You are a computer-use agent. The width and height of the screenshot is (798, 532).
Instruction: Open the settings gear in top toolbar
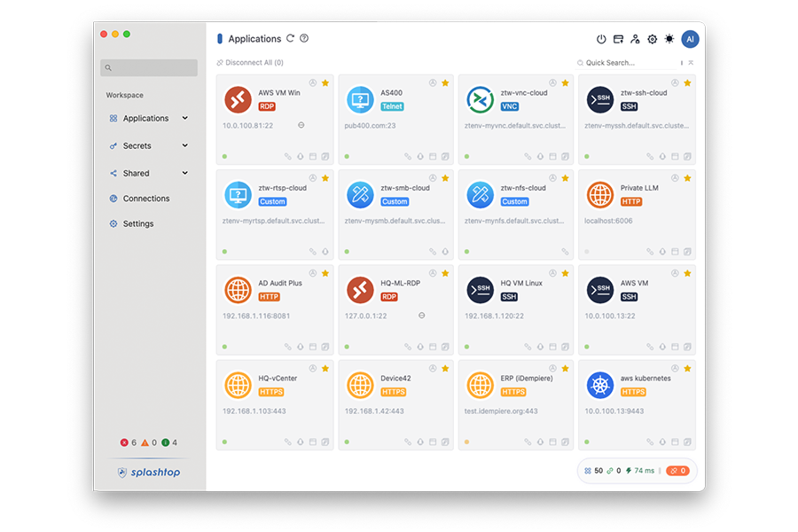coord(653,39)
